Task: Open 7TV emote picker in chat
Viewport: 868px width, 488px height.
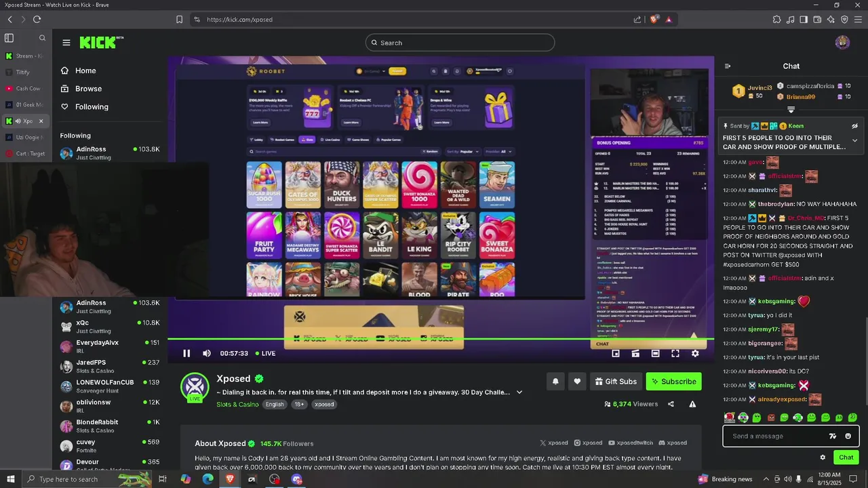Action: click(x=833, y=436)
